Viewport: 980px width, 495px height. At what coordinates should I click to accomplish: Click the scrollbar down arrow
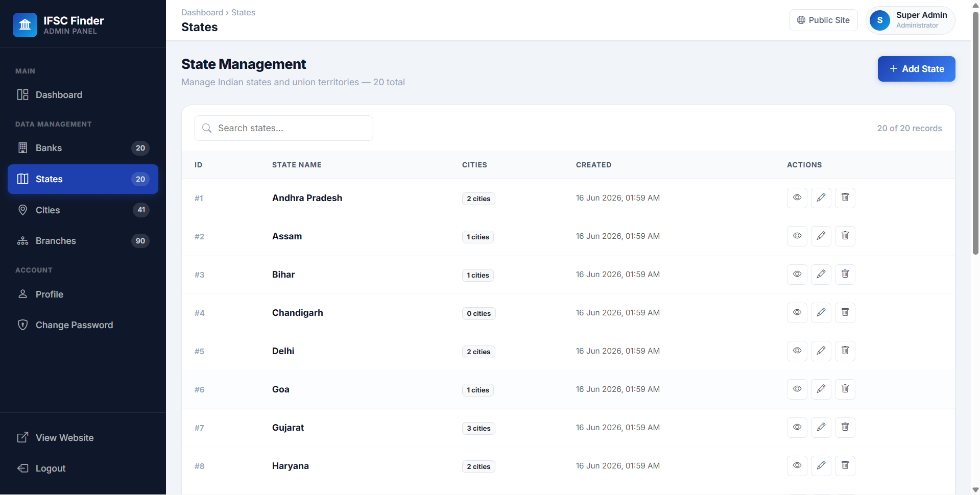point(975,490)
